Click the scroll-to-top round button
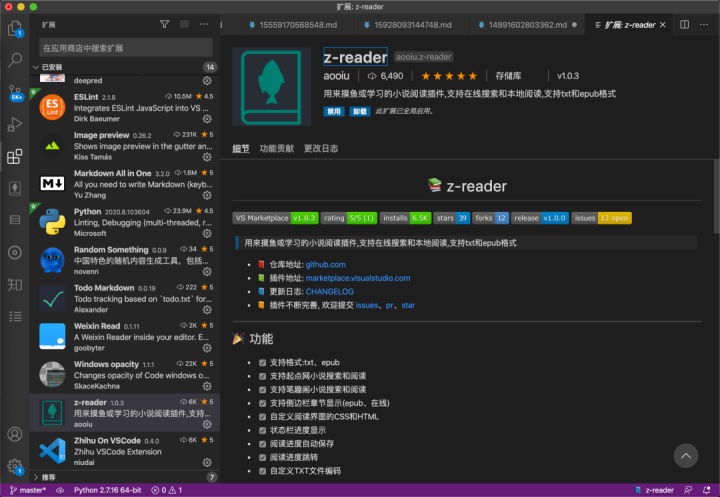720x497 pixels. [x=686, y=456]
